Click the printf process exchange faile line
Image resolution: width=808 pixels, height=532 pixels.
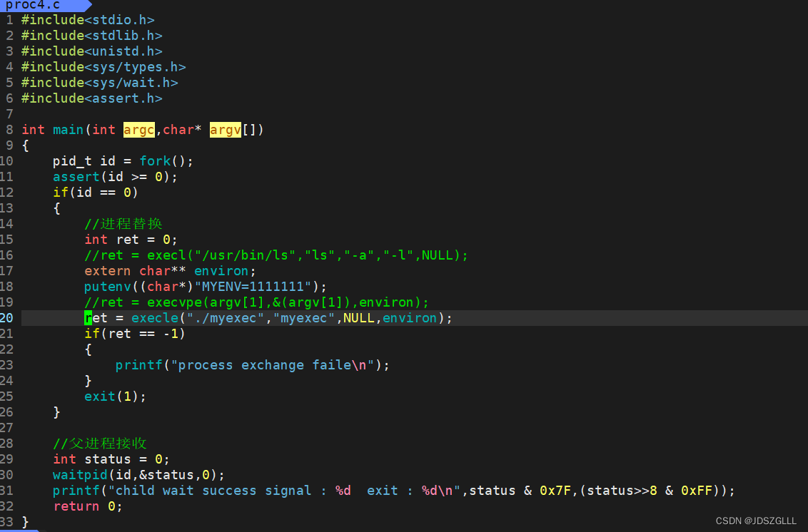point(253,365)
